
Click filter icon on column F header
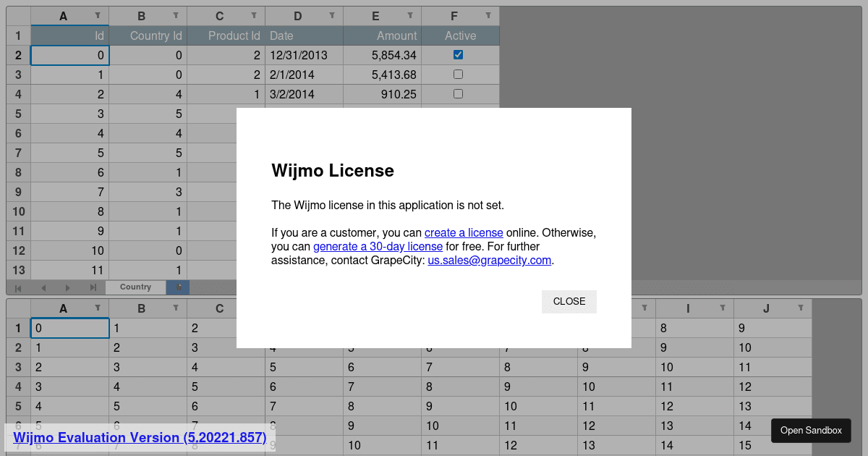click(488, 15)
